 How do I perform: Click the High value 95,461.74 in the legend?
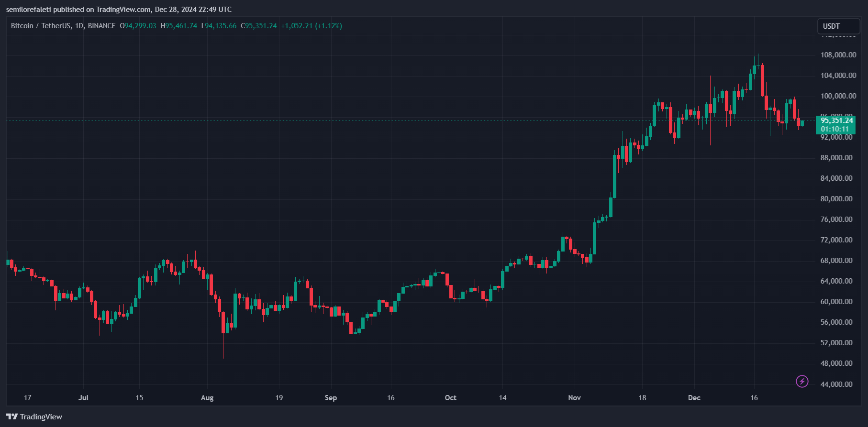(x=181, y=26)
